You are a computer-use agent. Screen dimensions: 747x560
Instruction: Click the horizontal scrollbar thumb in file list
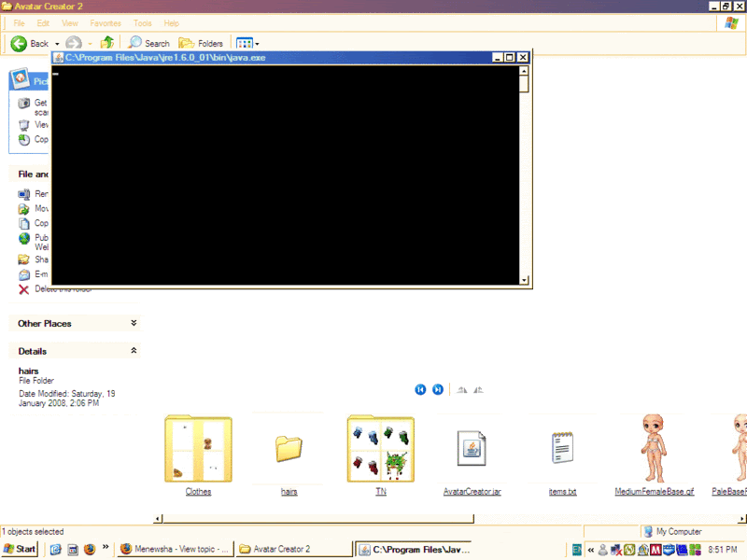pyautogui.click(x=318, y=518)
